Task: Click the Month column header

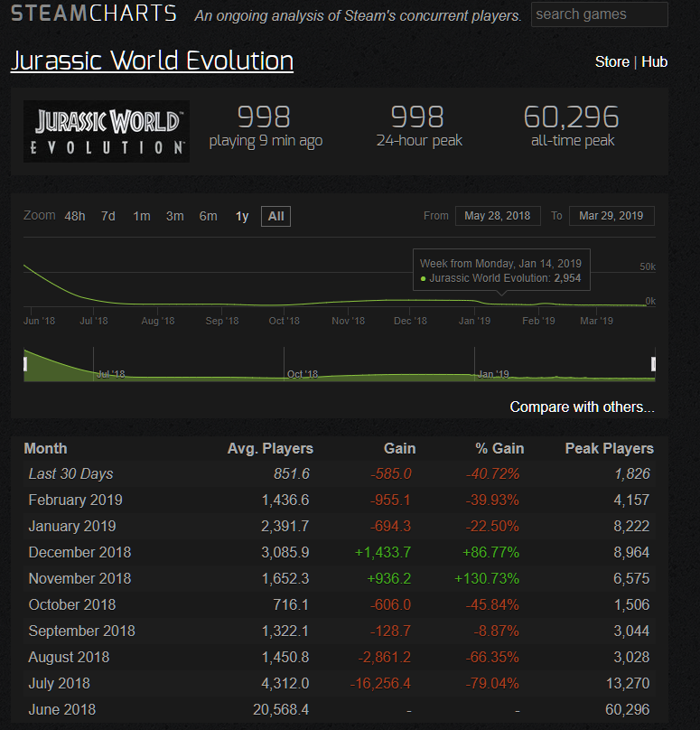Action: (x=45, y=448)
